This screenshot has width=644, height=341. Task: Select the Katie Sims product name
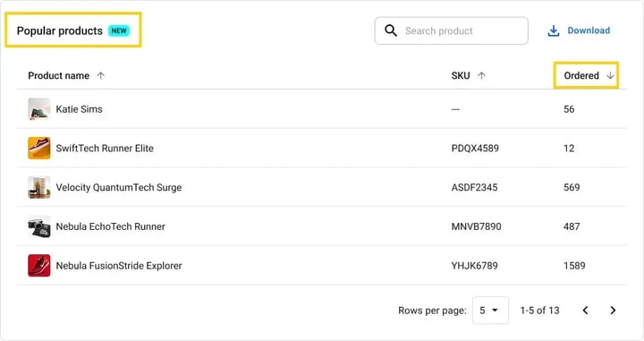click(x=80, y=109)
